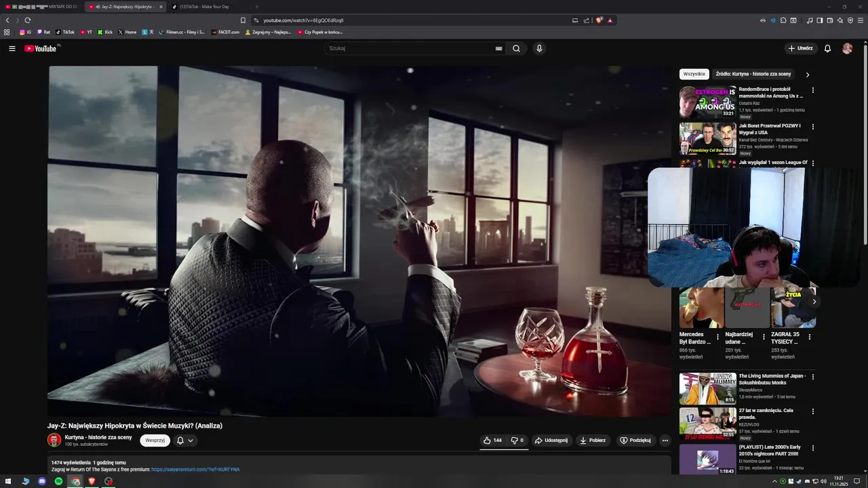Open options for the Late 2000's nightcore playlist
The height and width of the screenshot is (488, 868).
point(813,448)
